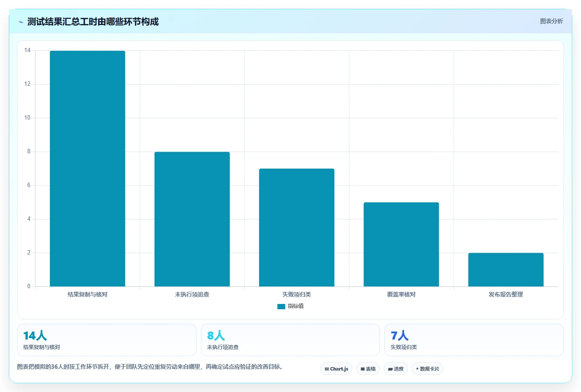The image size is (581, 392).
Task: Select the 数据卡片 tag chip
Action: 427,369
